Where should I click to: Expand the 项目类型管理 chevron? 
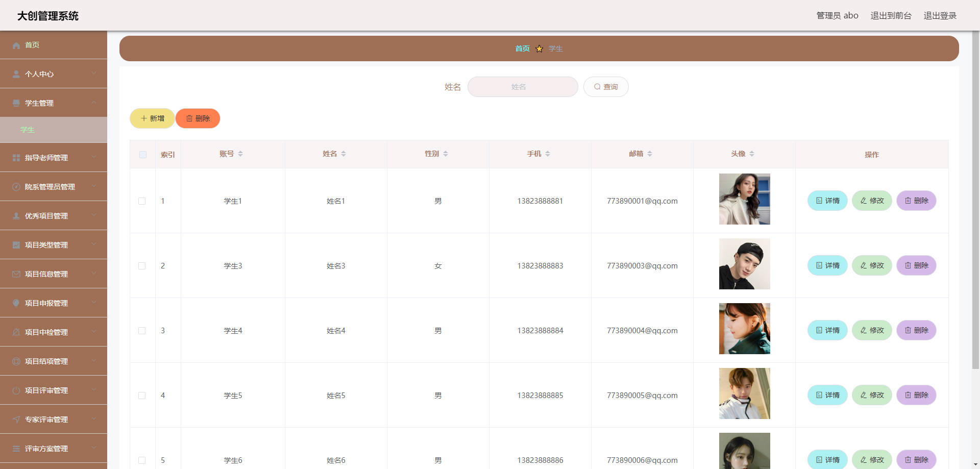click(x=94, y=244)
